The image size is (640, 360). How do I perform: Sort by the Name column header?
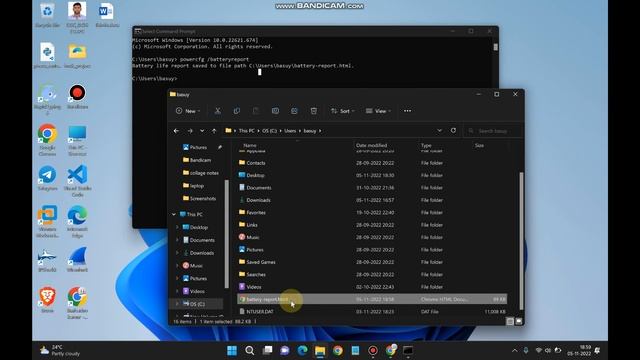[x=249, y=145]
